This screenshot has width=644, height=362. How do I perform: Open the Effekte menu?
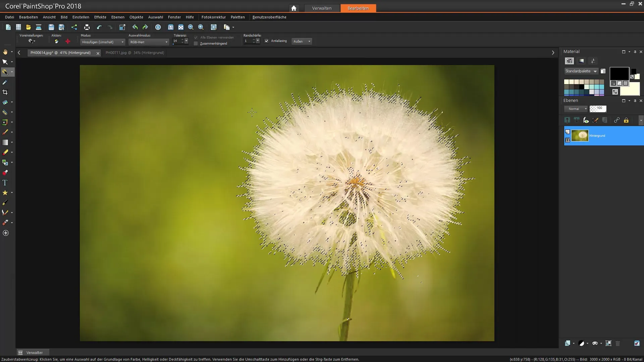tap(100, 17)
